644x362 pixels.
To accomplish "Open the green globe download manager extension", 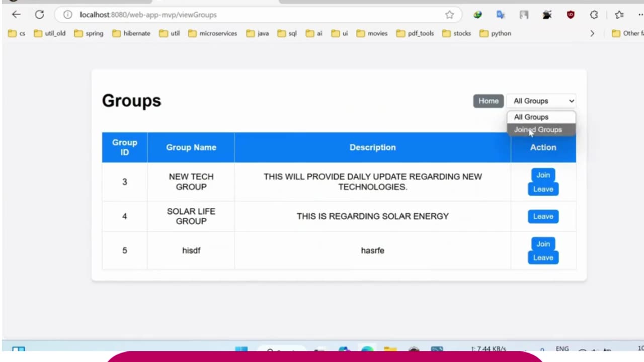I will pos(477,15).
